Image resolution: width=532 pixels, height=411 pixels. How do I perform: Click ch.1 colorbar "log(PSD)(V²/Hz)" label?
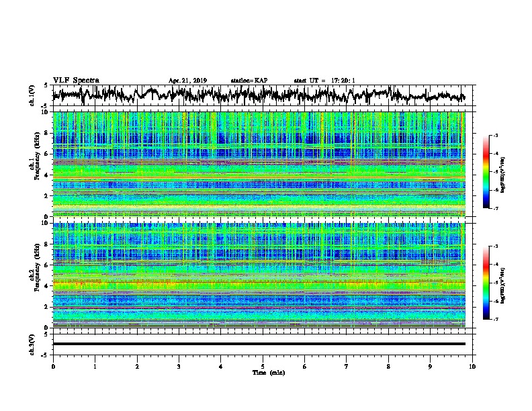click(502, 175)
